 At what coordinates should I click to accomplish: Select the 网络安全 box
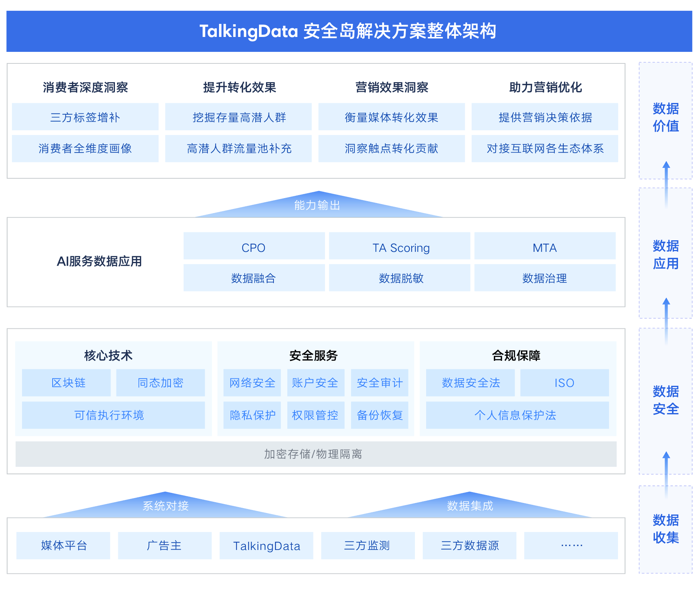(252, 383)
